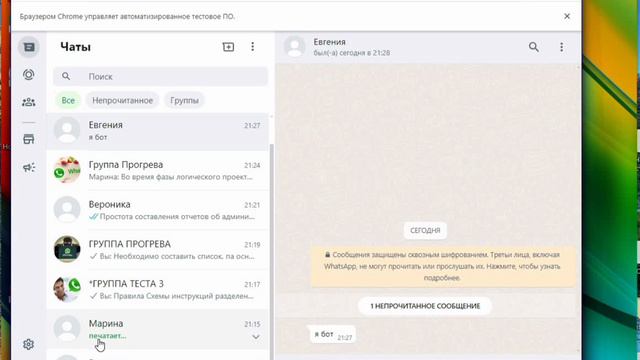Open the conversation three-dot menu
This screenshot has width=640, height=360.
[562, 47]
